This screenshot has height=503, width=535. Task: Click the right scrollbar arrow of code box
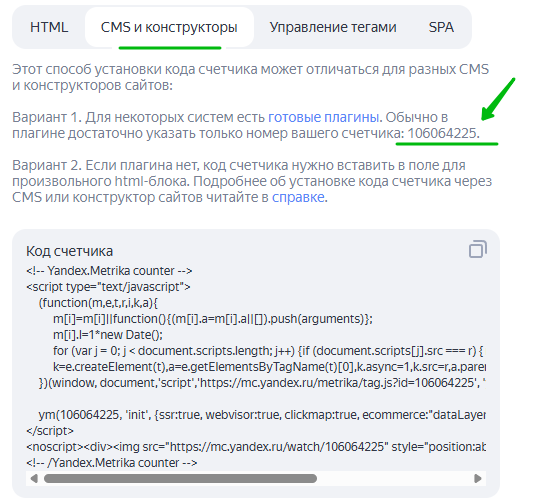478,478
